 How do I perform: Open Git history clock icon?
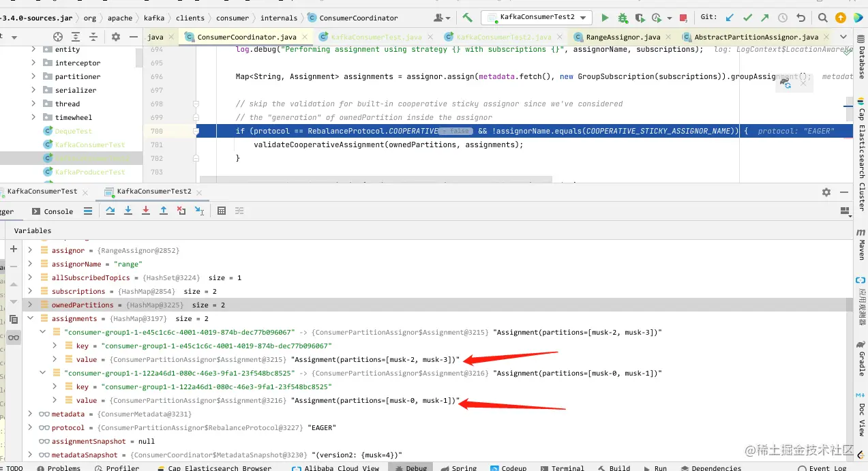[x=783, y=18]
